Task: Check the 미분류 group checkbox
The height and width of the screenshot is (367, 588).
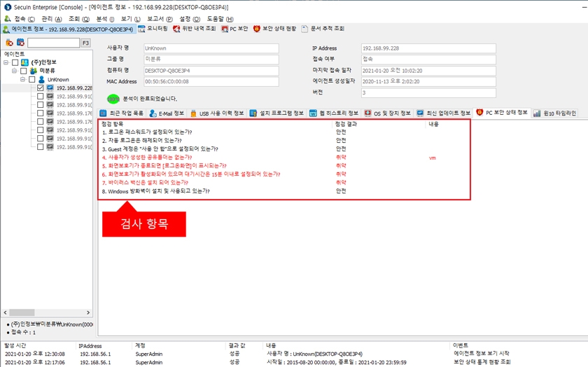Action: point(24,71)
